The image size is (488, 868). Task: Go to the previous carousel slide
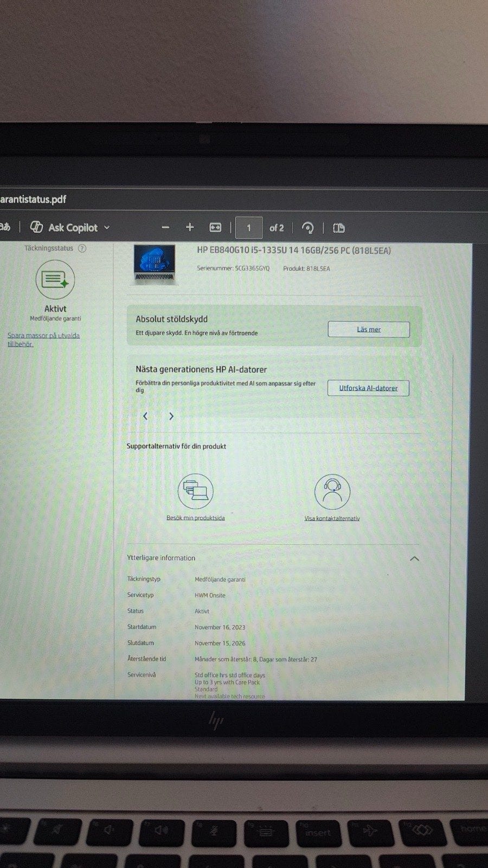(x=145, y=416)
